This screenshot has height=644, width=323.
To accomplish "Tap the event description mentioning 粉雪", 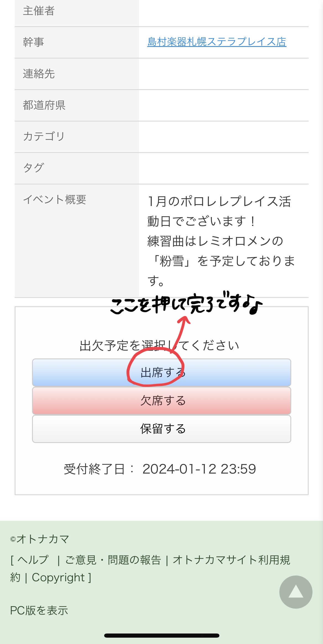I will click(x=221, y=241).
